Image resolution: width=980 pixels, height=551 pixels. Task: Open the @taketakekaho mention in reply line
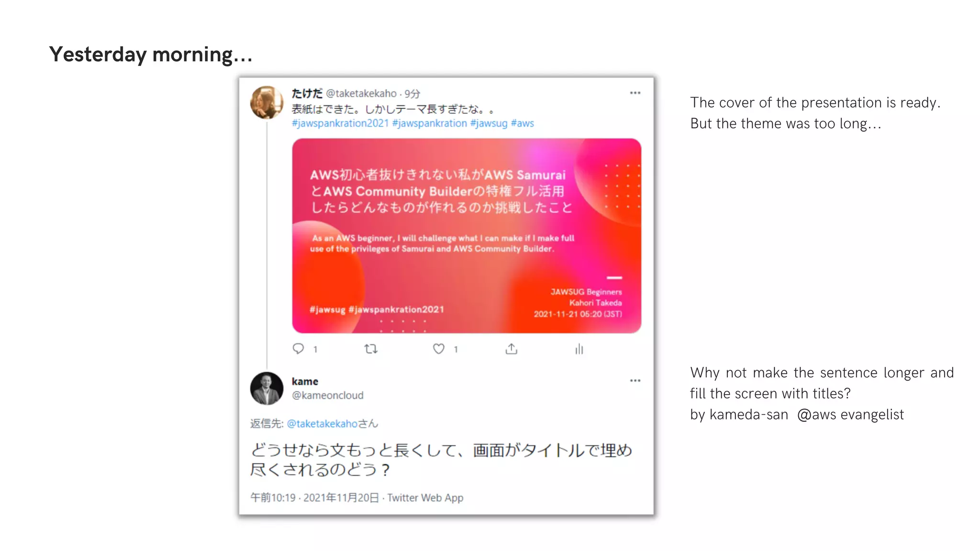pyautogui.click(x=322, y=424)
